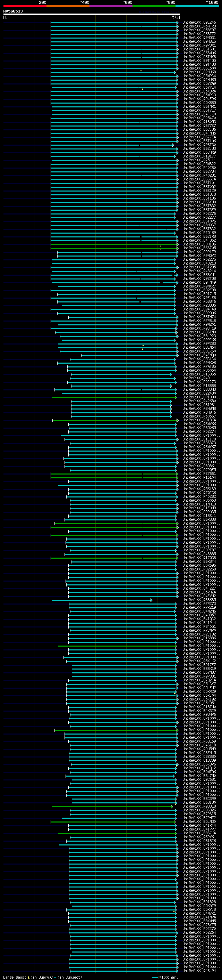This screenshot has width=222, height=980.
Task: Select hit label UniRef100_Q7Q2C4
Action: 199,680
